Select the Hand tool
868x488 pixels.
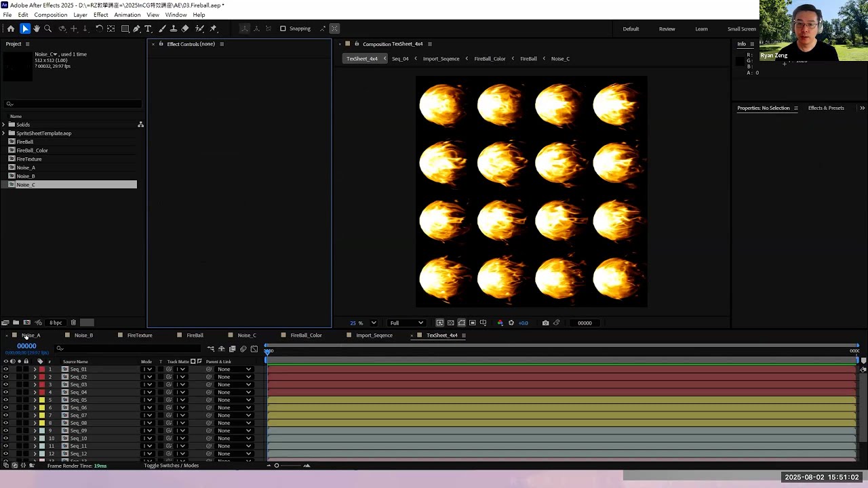[37, 28]
